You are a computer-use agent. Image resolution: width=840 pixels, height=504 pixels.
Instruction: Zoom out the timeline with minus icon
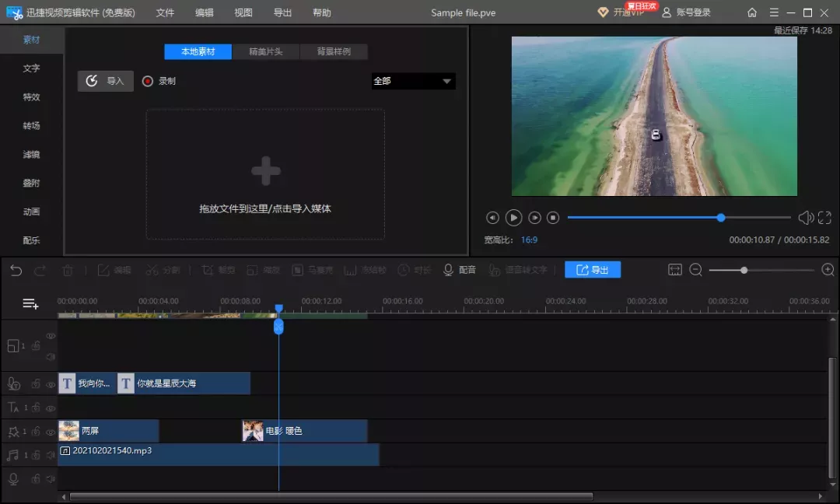[x=696, y=270]
